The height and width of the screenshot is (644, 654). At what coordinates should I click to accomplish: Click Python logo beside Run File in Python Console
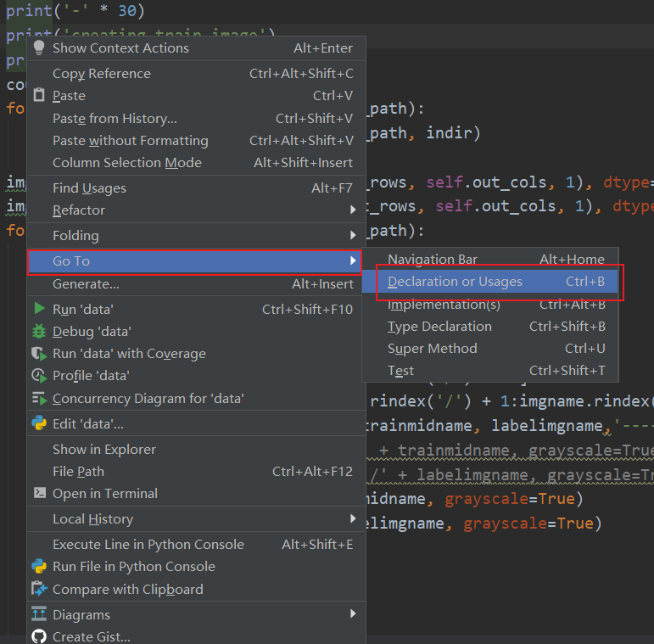(x=39, y=567)
